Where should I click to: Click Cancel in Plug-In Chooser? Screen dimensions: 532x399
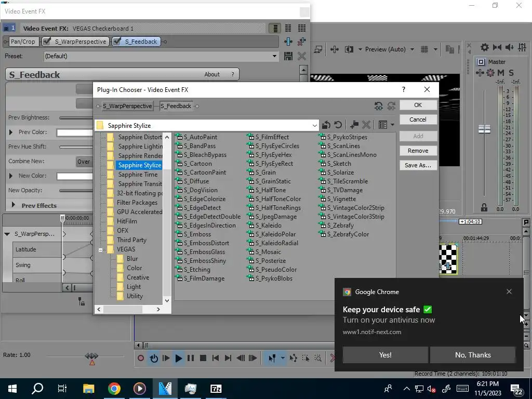click(x=418, y=119)
